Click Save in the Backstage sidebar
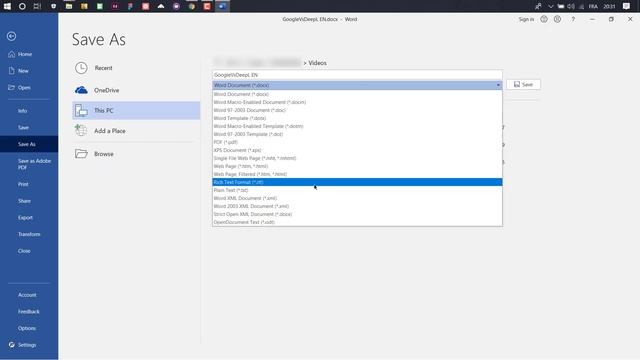This screenshot has height=360, width=640. pos(29,127)
